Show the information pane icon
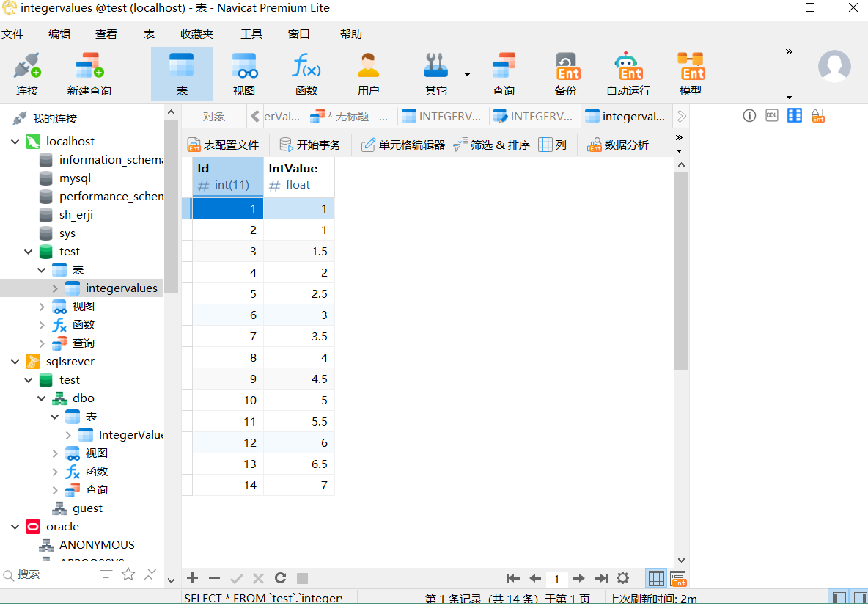The image size is (868, 606). click(749, 116)
